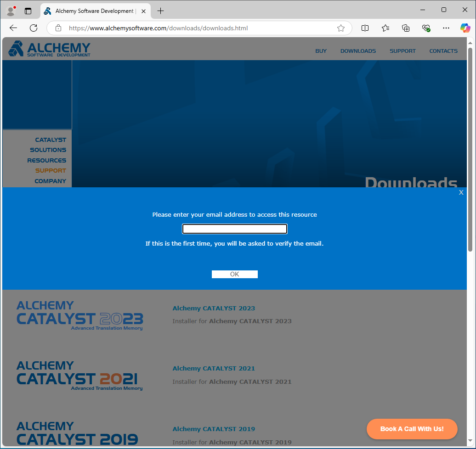Viewport: 476px width, 449px height.
Task: Open the Favorites list
Action: click(x=385, y=28)
